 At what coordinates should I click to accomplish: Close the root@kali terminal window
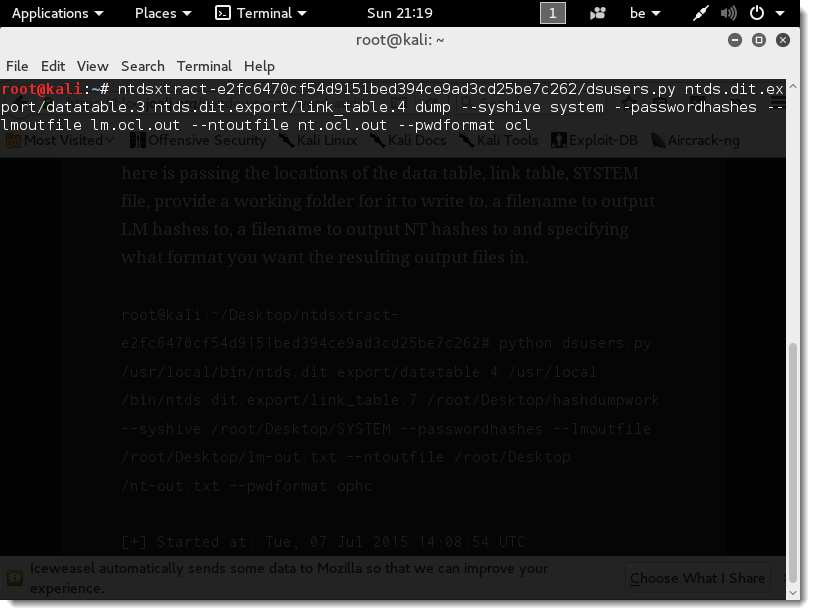coord(781,40)
